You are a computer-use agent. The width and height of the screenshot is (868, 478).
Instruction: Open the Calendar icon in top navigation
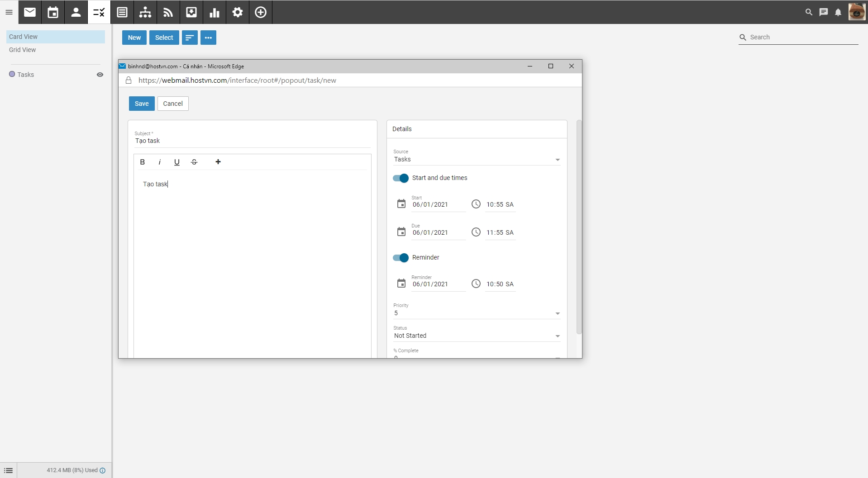[53, 12]
